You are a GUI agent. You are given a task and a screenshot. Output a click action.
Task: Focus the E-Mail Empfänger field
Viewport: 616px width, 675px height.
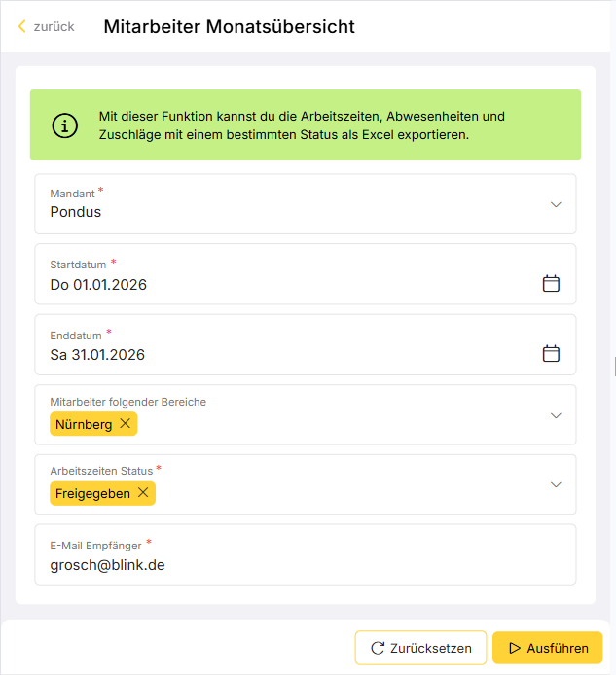306,554
